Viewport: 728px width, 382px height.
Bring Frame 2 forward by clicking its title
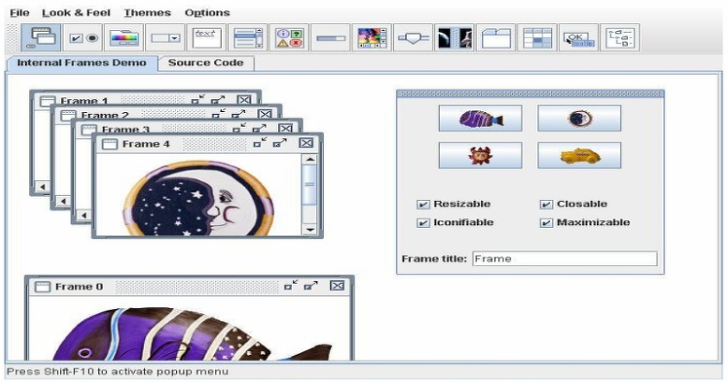click(105, 115)
